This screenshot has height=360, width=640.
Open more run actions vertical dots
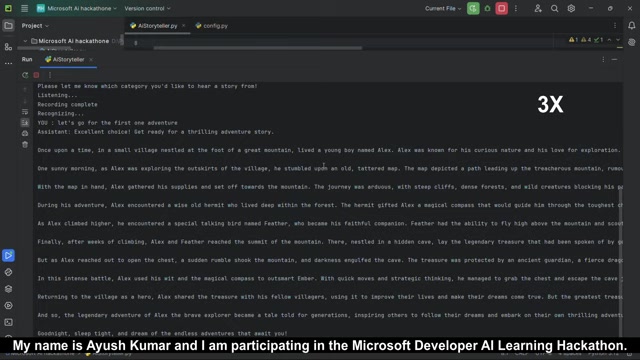point(516,8)
